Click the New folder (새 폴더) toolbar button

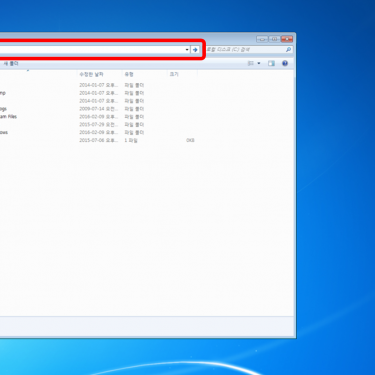click(x=11, y=63)
